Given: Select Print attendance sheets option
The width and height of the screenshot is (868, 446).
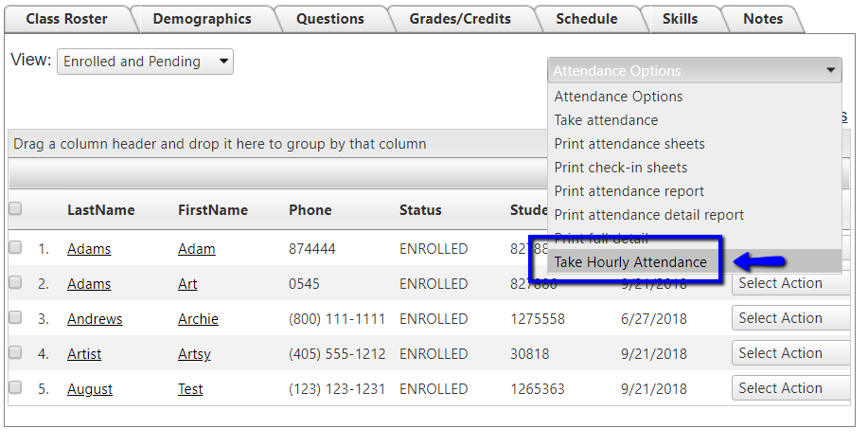Looking at the screenshot, I should pos(629,144).
